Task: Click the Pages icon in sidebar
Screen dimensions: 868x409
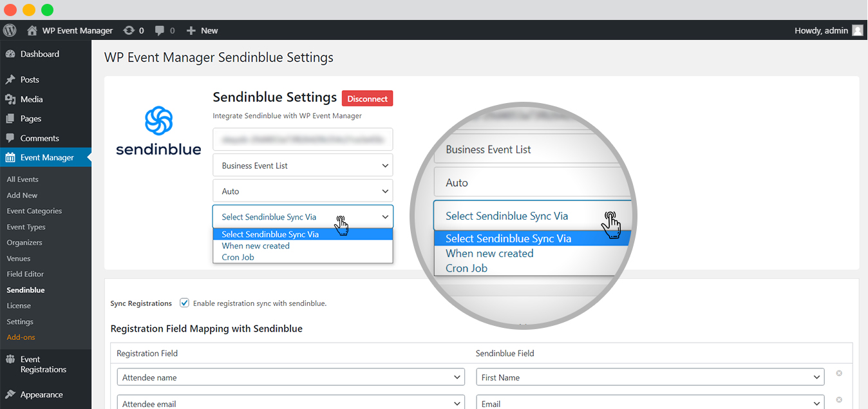Action: [x=10, y=119]
